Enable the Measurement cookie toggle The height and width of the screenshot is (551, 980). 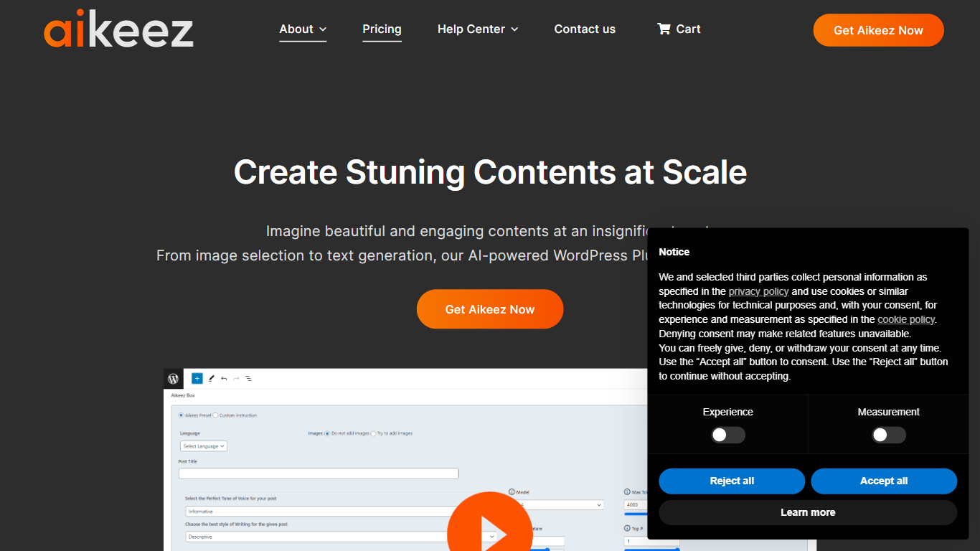pyautogui.click(x=889, y=435)
